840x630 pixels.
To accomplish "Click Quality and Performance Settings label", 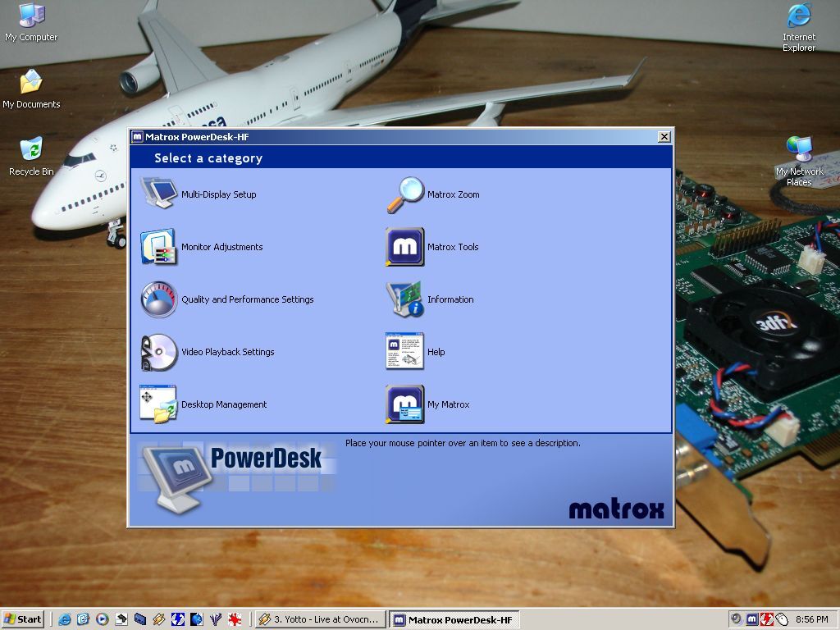I will (248, 299).
